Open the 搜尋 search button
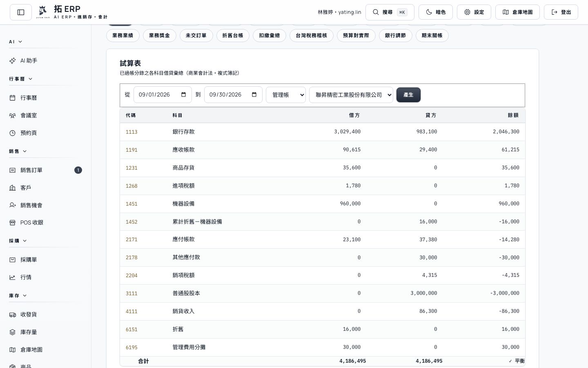Image resolution: width=588 pixels, height=368 pixels. pos(390,12)
